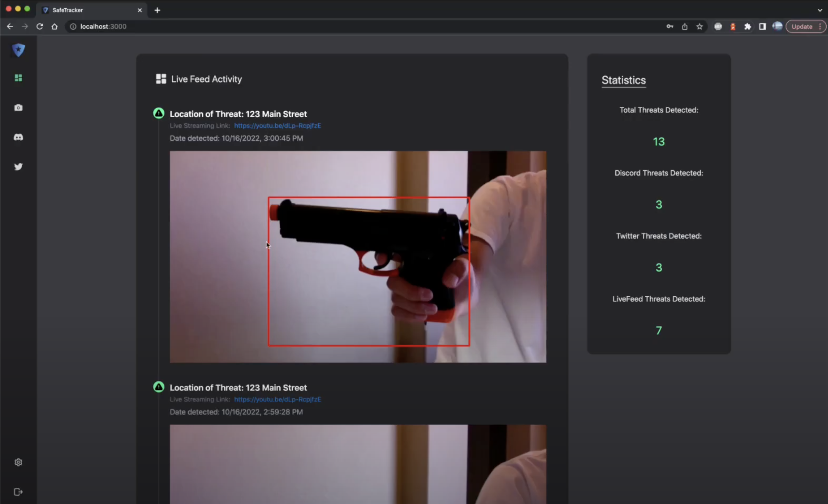Click the logout icon in sidebar
Viewport: 828px width, 504px height.
coord(18,492)
